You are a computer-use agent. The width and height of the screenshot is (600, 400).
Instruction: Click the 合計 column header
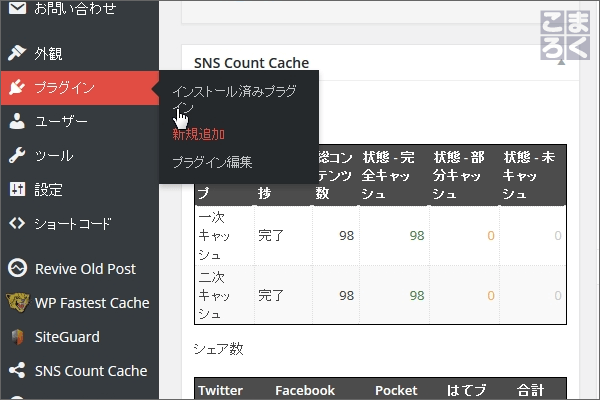[x=530, y=390]
